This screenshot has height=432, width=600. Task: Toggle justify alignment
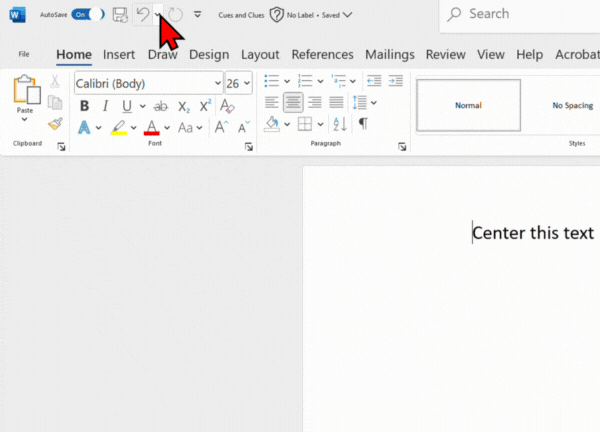pyautogui.click(x=335, y=102)
